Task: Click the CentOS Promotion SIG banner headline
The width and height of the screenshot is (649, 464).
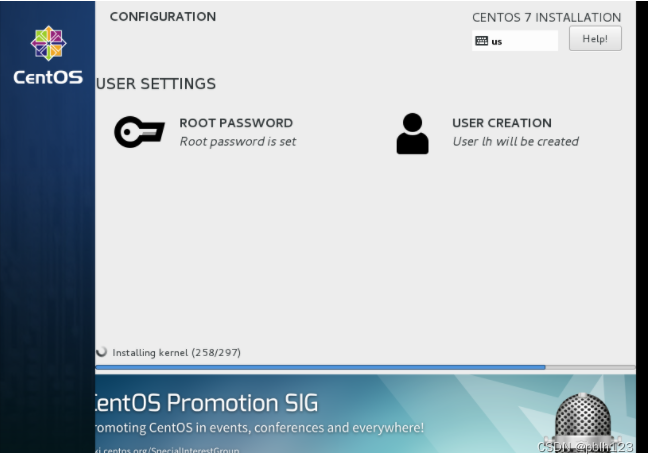Action: 206,403
